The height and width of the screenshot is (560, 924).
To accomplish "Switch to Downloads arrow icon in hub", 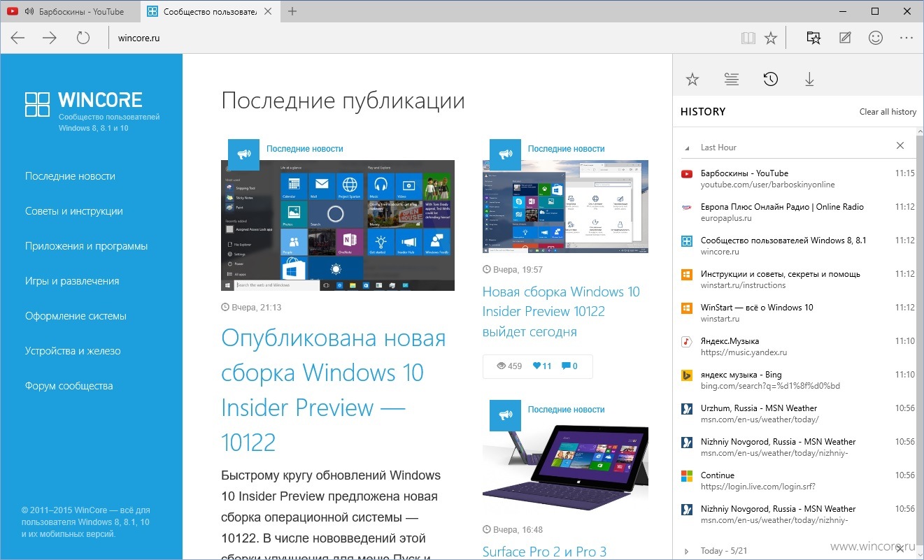I will click(809, 80).
